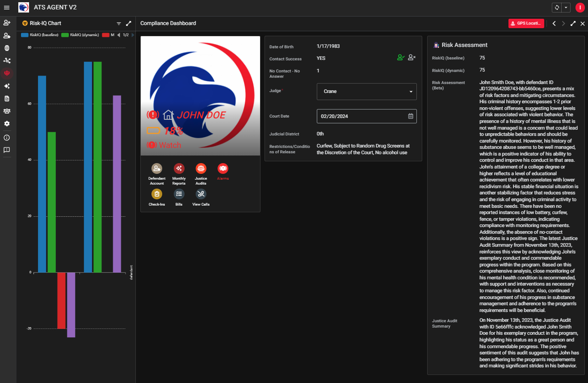This screenshot has width=588, height=383.
Task: Open the Risk-IQ Chart filter menu
Action: coord(119,23)
